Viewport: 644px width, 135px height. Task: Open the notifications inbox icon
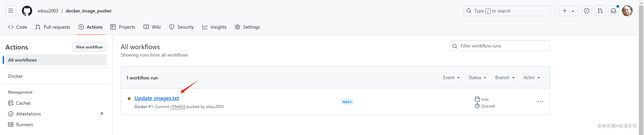click(613, 11)
